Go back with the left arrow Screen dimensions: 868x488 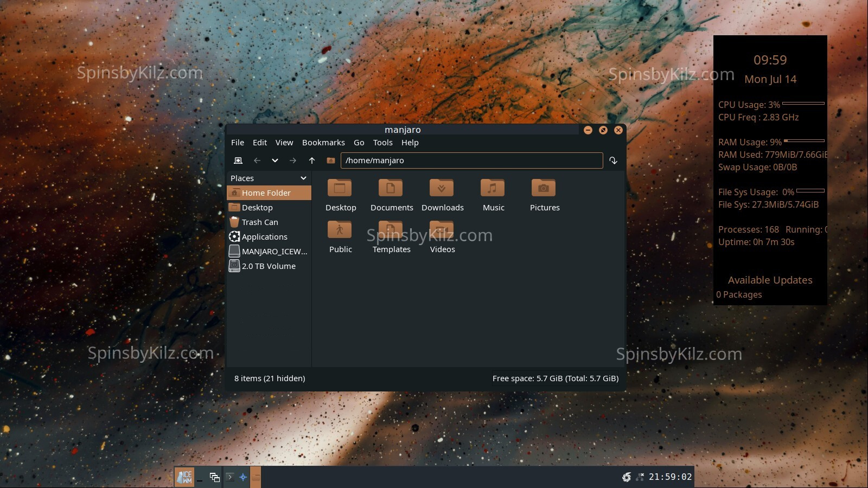tap(257, 160)
